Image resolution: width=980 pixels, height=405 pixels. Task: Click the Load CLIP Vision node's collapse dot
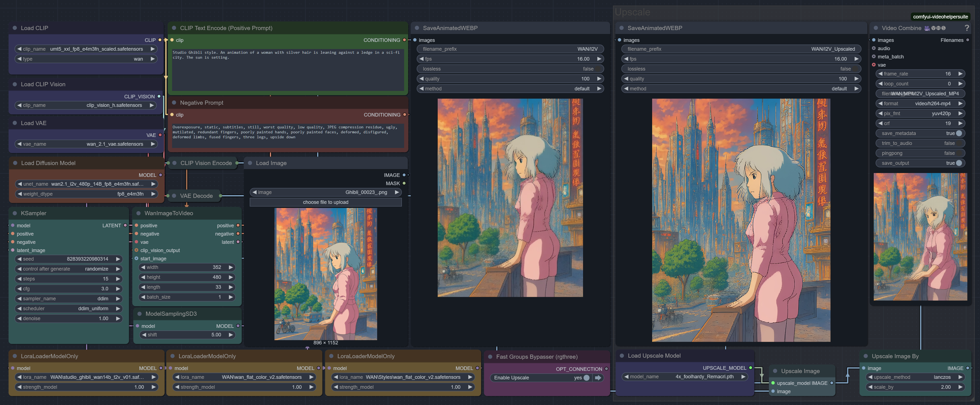15,85
